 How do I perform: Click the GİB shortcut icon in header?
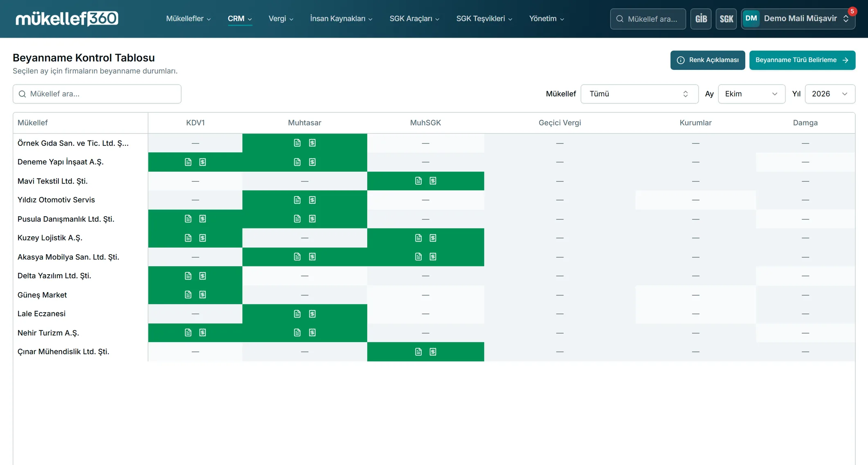(701, 19)
